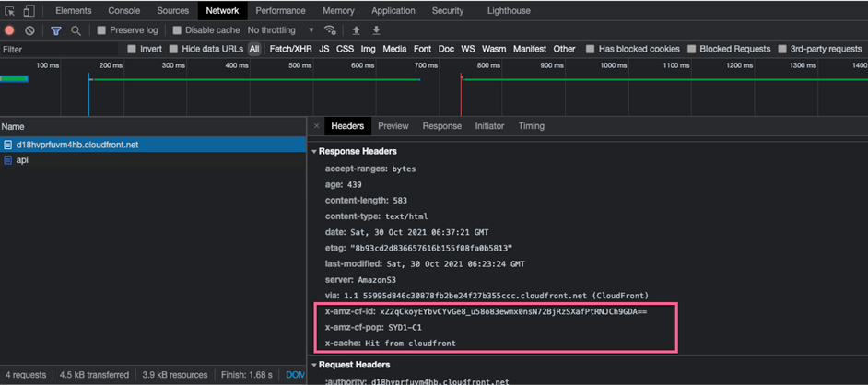Click '4.5 kB transferred' in status bar
868x385 pixels.
pyautogui.click(x=94, y=375)
